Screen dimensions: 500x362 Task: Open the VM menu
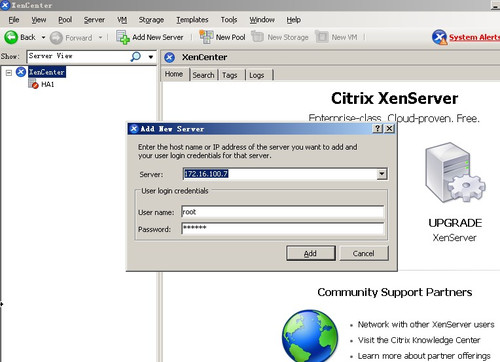click(x=122, y=20)
